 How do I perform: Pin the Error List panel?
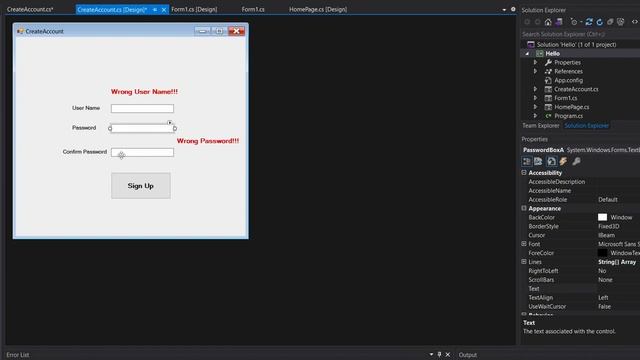[x=440, y=354]
